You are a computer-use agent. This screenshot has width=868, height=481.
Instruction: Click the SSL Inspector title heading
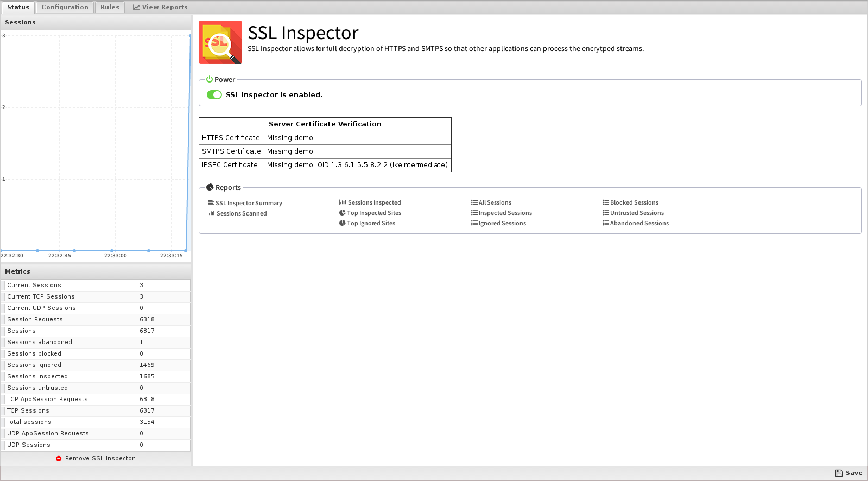pos(303,33)
